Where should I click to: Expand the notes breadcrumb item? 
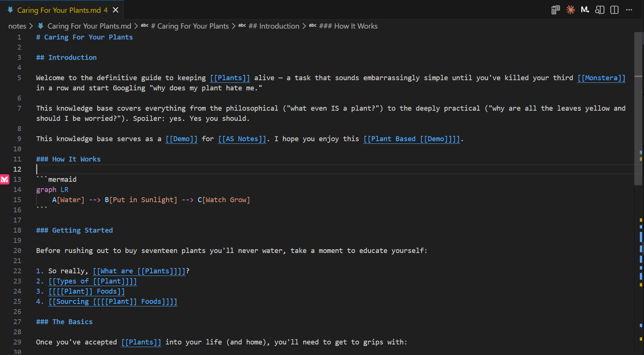[x=17, y=26]
